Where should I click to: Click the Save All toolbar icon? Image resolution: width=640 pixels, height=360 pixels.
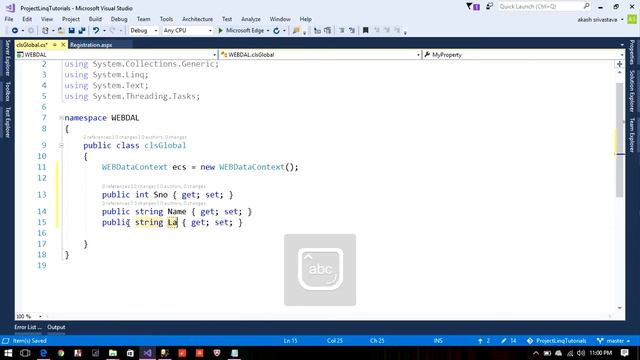pyautogui.click(x=82, y=31)
